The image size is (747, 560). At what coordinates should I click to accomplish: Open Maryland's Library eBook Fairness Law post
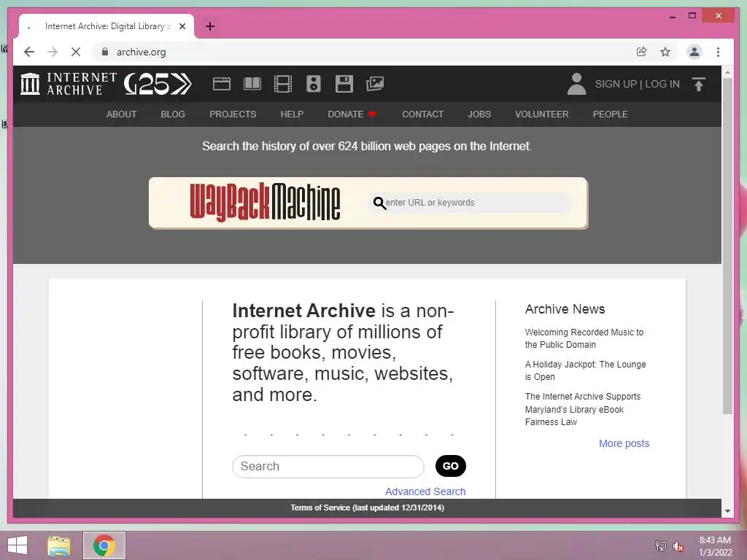click(x=583, y=409)
